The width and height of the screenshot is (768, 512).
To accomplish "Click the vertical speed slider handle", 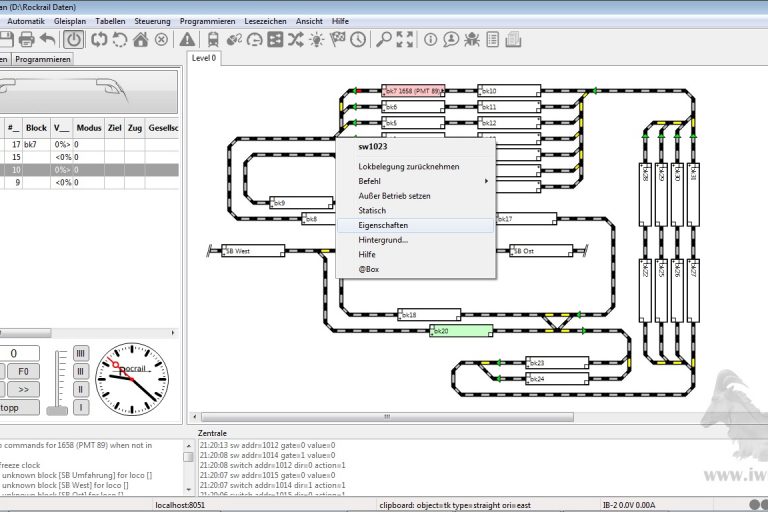I will (57, 411).
